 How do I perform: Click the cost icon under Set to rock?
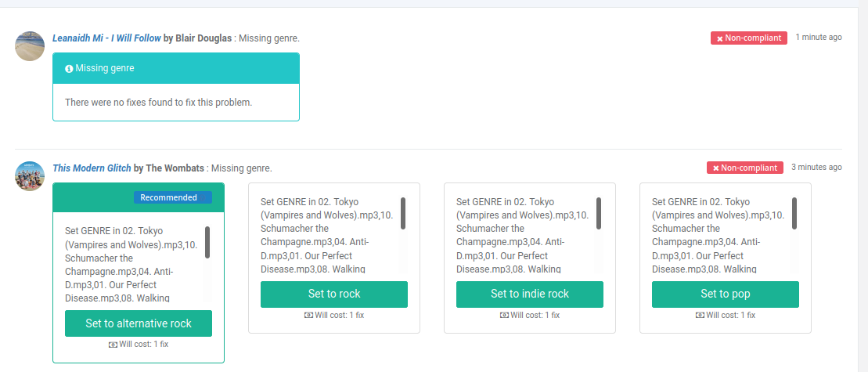[308, 315]
